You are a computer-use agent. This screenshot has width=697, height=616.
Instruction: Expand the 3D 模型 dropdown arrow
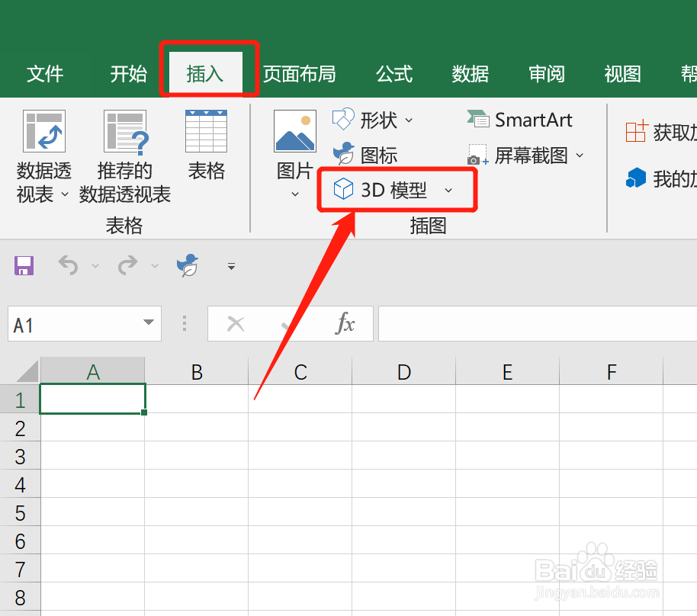coord(448,190)
